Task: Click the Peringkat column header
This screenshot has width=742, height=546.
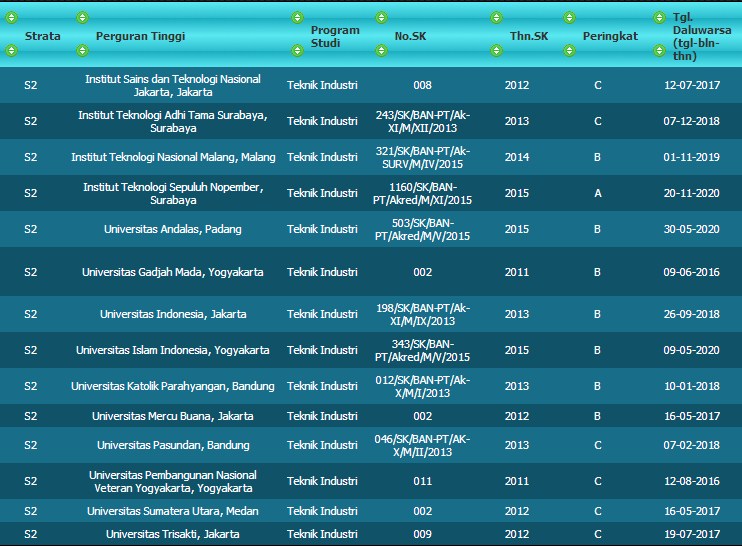Action: 610,36
